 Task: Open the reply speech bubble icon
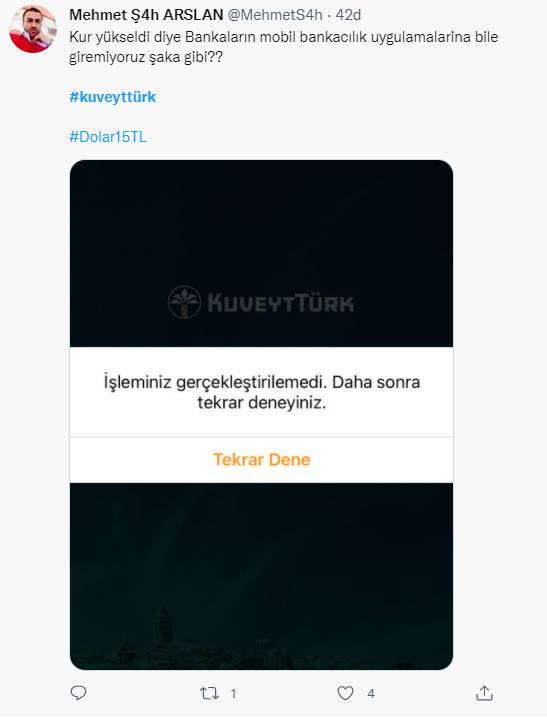(78, 693)
